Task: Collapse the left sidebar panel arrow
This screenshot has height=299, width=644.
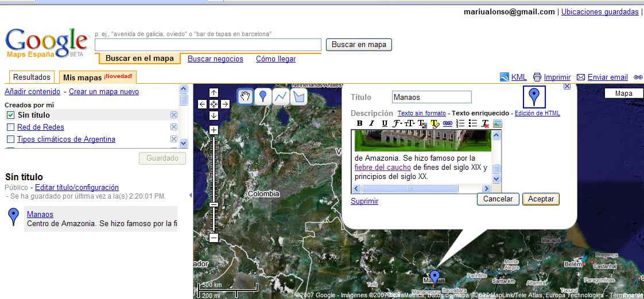Action: 191,196
